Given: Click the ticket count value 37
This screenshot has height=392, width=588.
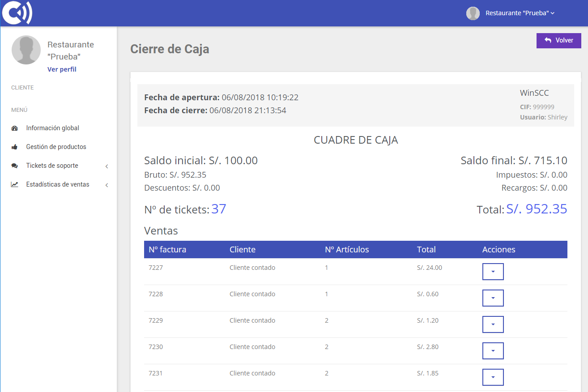Looking at the screenshot, I should (x=219, y=209).
